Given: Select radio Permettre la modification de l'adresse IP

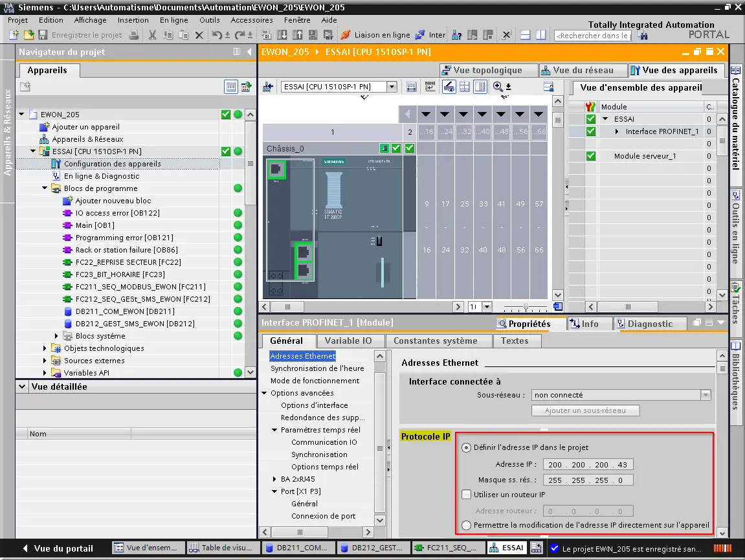Looking at the screenshot, I should click(466, 525).
